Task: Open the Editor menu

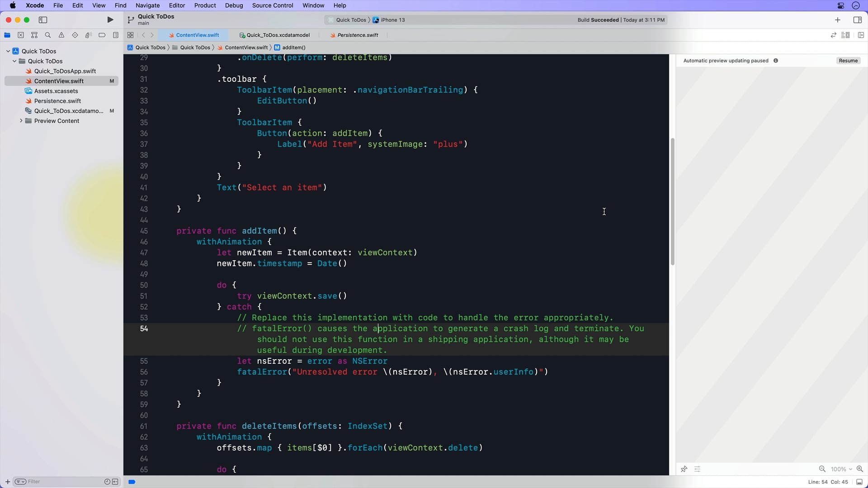Action: (x=177, y=5)
